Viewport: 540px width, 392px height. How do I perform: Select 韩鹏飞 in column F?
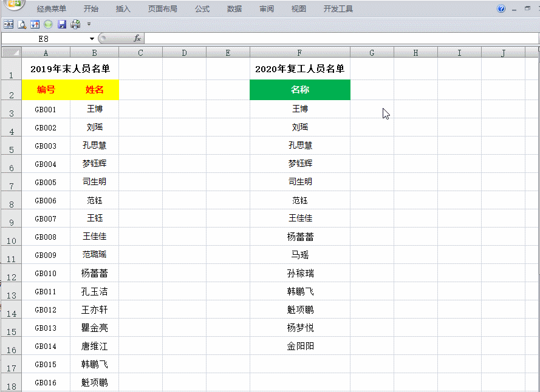(x=300, y=291)
